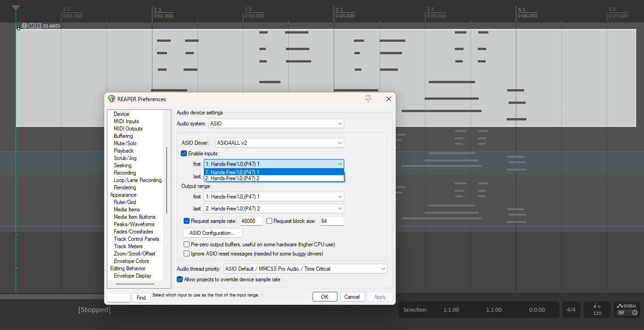
Task: Click the 3.1 position on the timeline ruler
Action: pos(340,9)
